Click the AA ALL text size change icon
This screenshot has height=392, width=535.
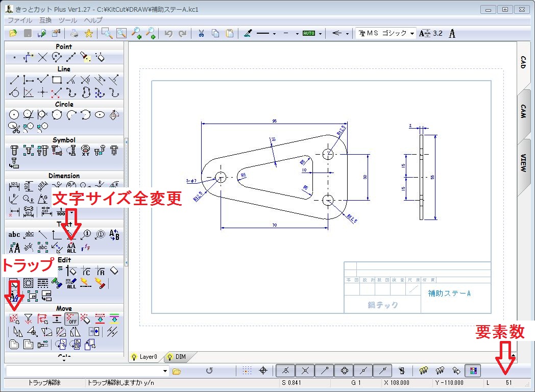click(x=71, y=248)
